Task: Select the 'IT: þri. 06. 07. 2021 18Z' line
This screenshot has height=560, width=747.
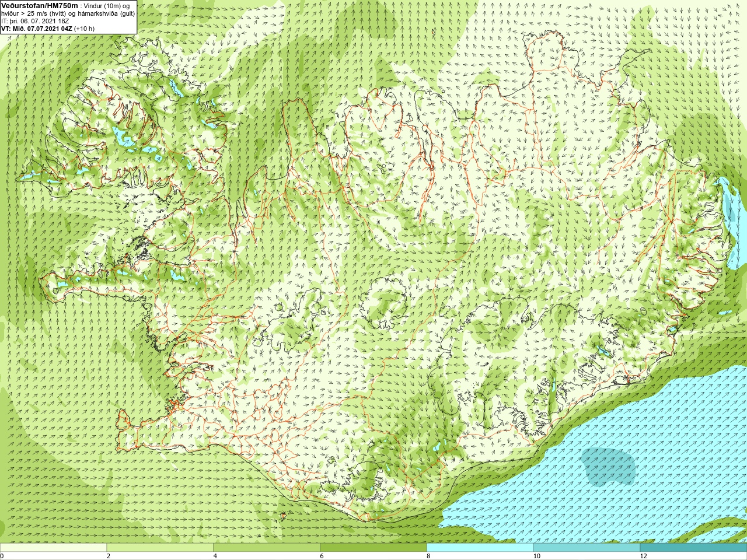Action: pos(35,21)
